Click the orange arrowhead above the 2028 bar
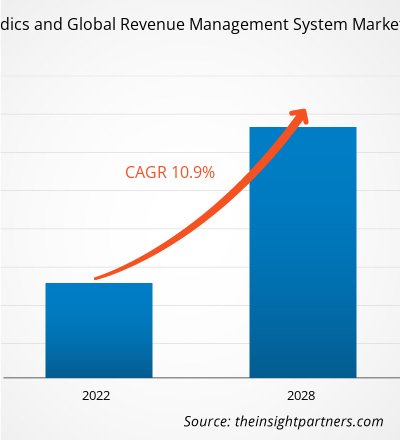 pos(300,117)
